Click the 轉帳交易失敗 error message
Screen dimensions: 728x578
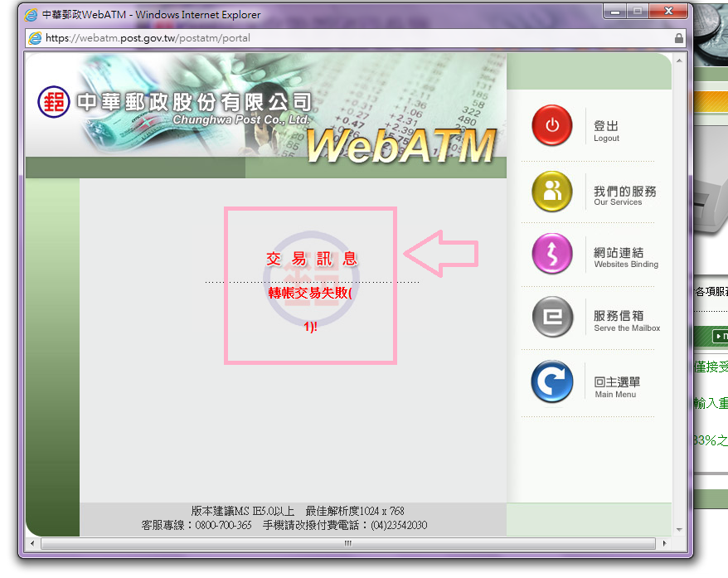pos(310,293)
